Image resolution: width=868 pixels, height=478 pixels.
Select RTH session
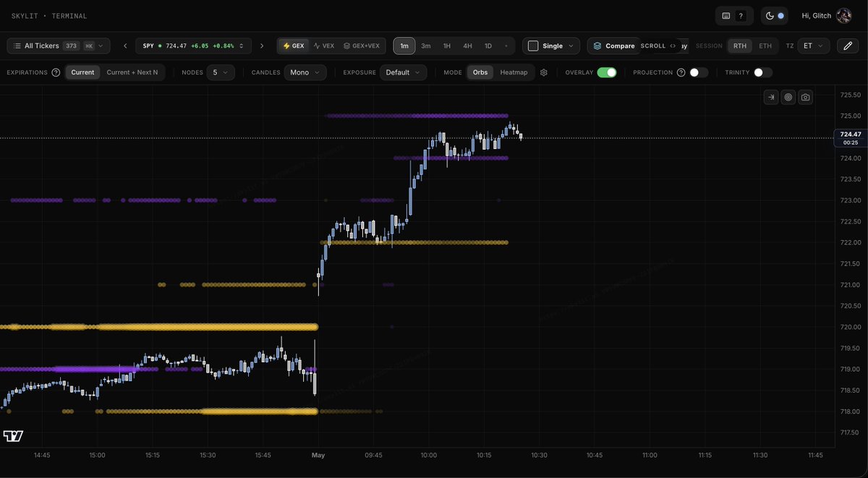tap(740, 46)
